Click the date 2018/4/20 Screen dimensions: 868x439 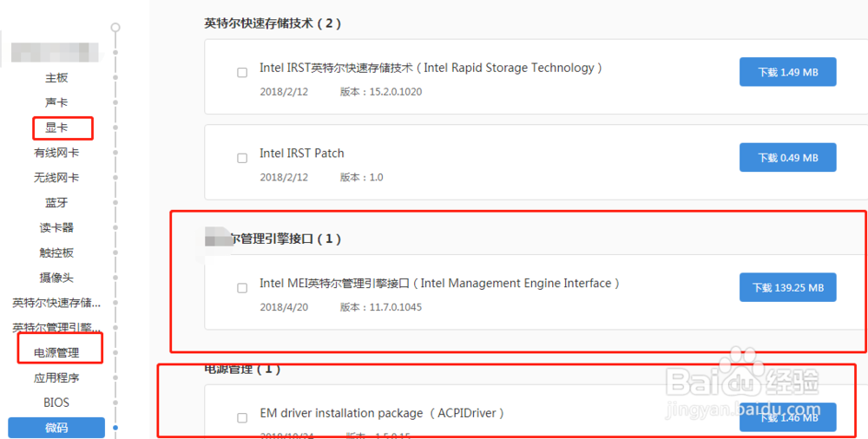point(284,307)
